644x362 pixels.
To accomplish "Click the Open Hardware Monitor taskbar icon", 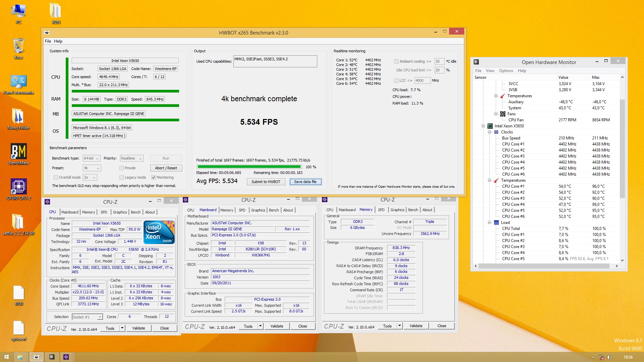I will 52,357.
